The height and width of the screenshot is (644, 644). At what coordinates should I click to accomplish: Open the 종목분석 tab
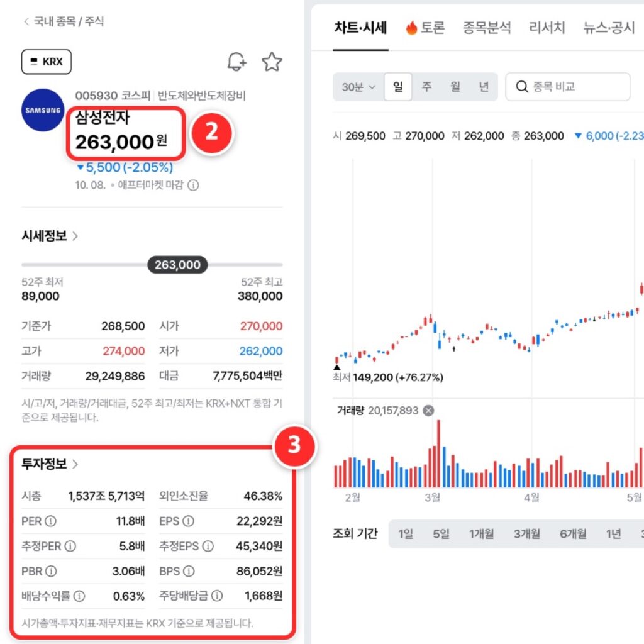487,28
